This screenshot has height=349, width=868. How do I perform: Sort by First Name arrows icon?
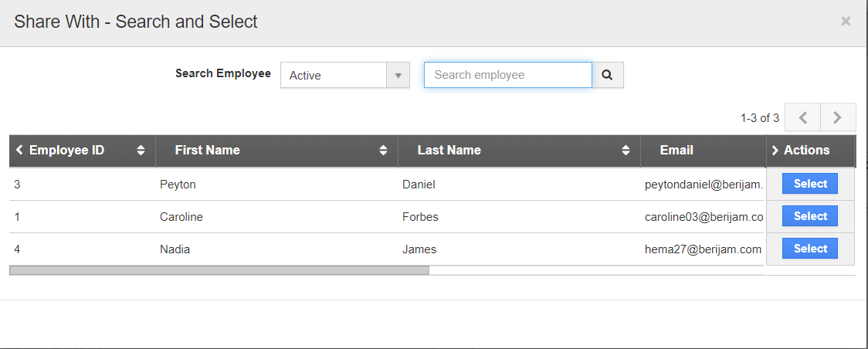tap(383, 151)
